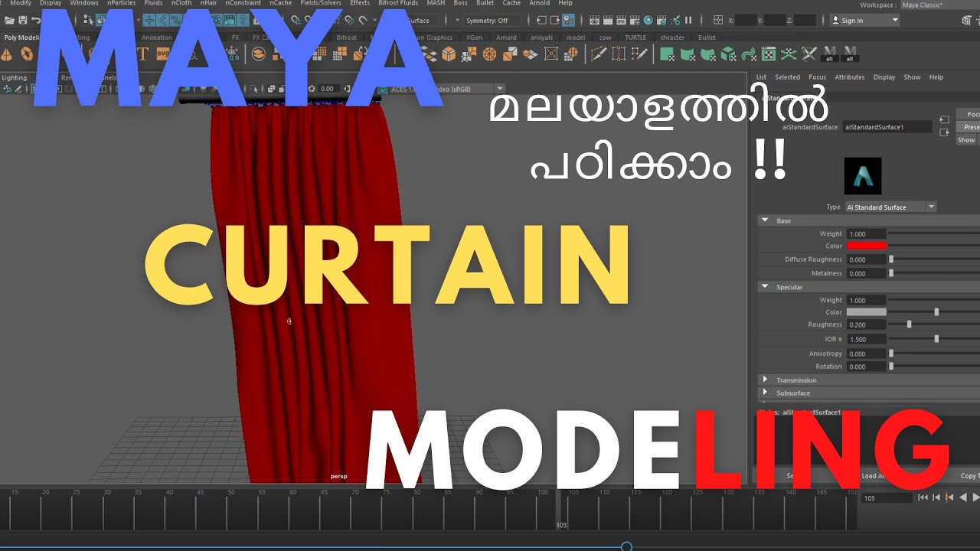Image resolution: width=980 pixels, height=551 pixels.
Task: Open the Arnold menu
Action: 540,3
